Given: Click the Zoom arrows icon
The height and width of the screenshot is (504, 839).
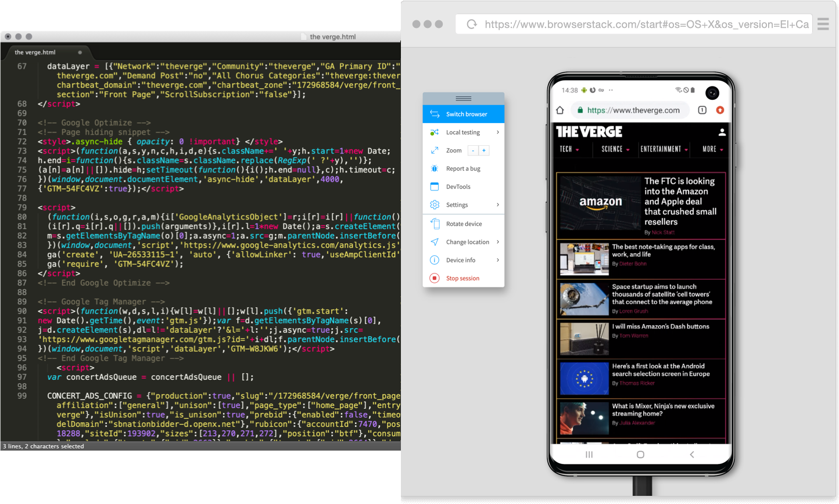Looking at the screenshot, I should (x=434, y=150).
